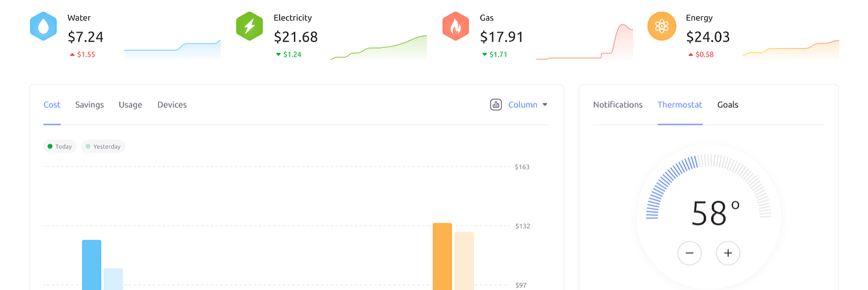Click the orange bar in the chart

click(442, 256)
